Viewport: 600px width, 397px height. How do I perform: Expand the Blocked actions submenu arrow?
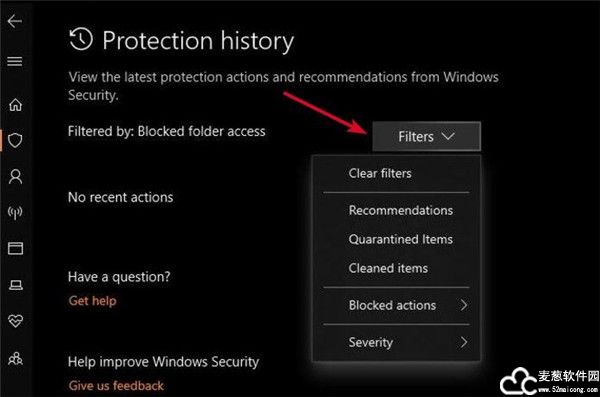463,305
